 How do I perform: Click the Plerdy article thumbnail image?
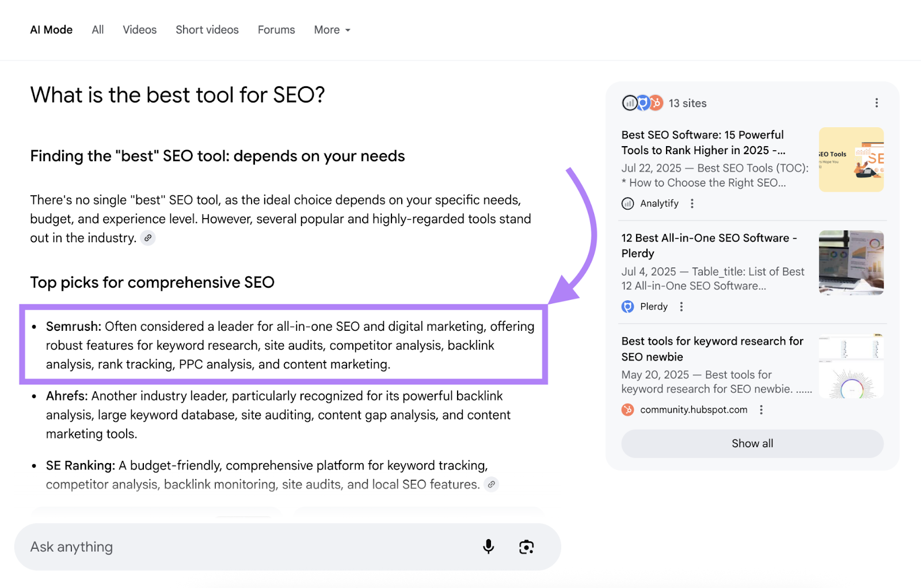[851, 262]
